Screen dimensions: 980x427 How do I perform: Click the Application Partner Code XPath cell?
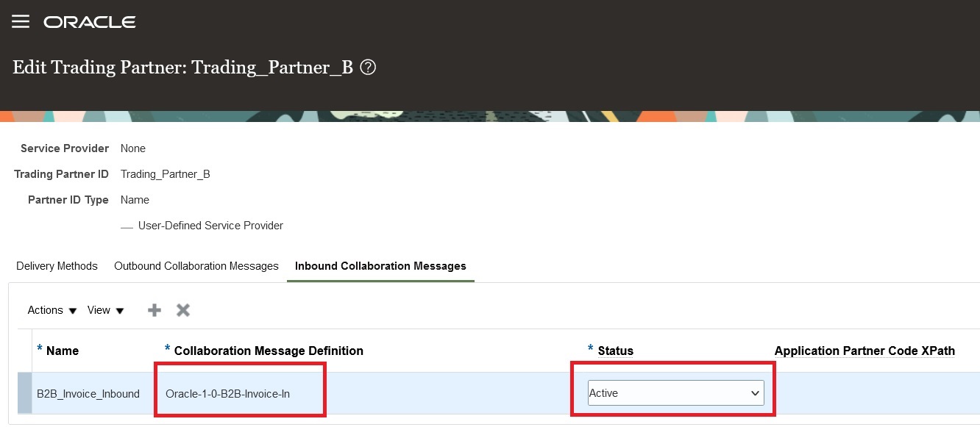click(x=877, y=393)
